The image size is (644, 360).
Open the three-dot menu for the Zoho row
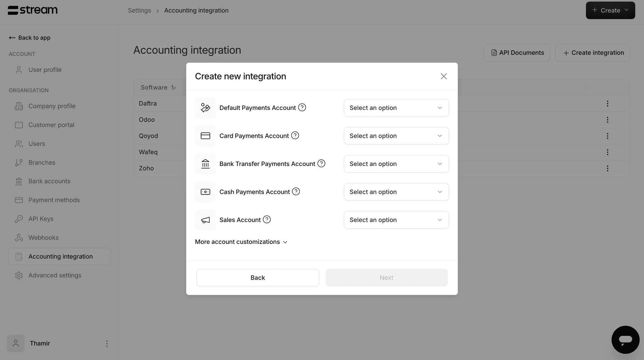click(x=607, y=168)
